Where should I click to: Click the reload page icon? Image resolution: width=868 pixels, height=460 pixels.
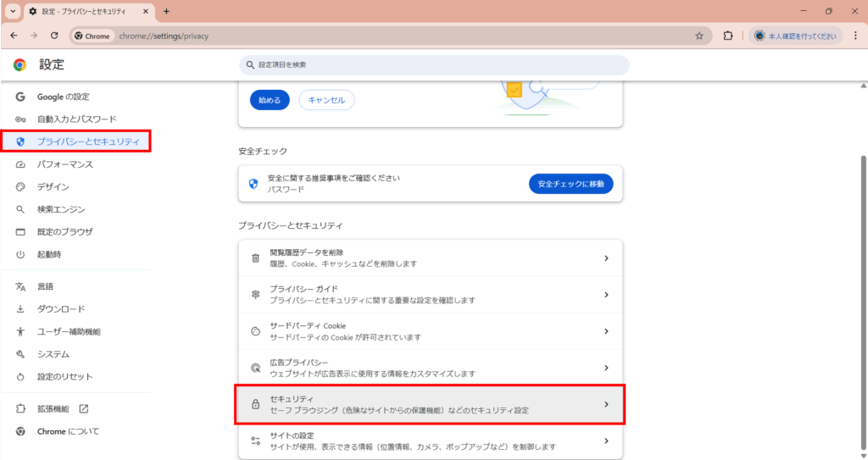pos(54,36)
